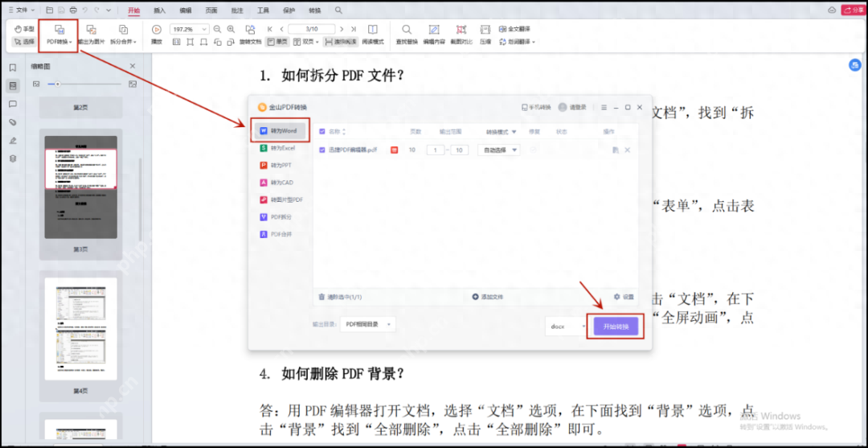Toggle the 名称 select-all checkbox
The width and height of the screenshot is (868, 448).
(322, 132)
